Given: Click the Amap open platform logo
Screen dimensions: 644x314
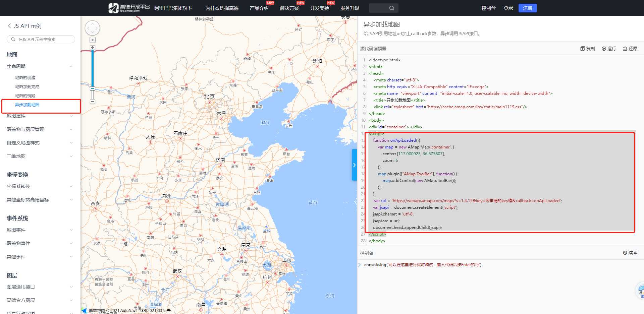Looking at the screenshot, I should 129,8.
